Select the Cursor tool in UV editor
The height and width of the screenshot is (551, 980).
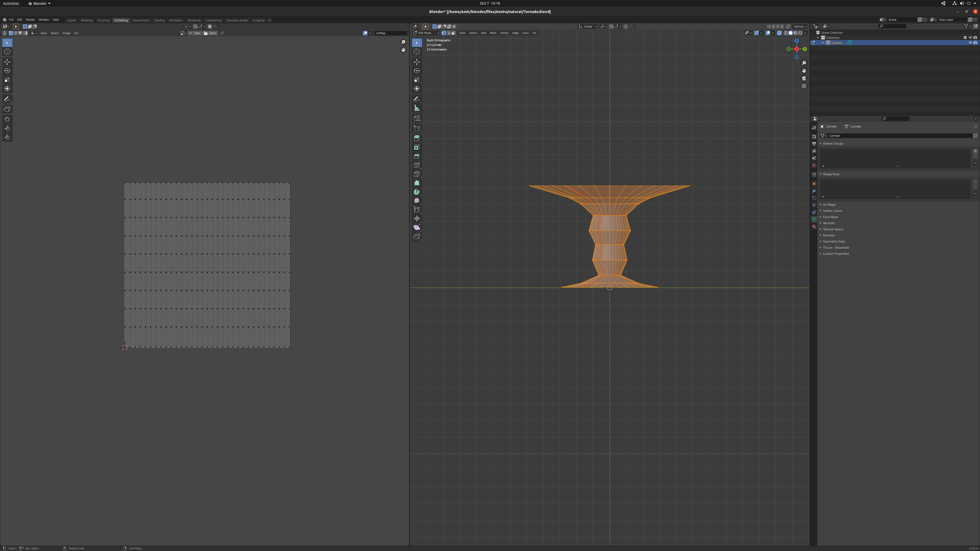click(7, 51)
